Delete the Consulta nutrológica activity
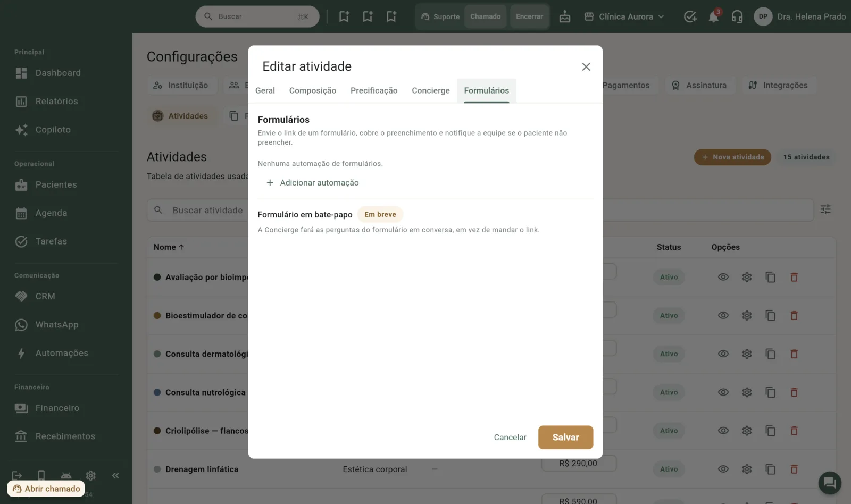 [794, 392]
